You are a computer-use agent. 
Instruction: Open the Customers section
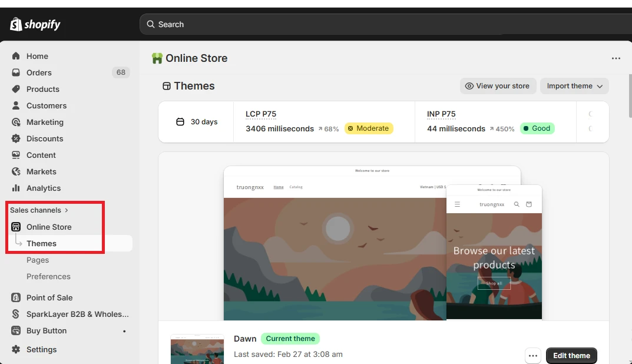click(x=47, y=105)
